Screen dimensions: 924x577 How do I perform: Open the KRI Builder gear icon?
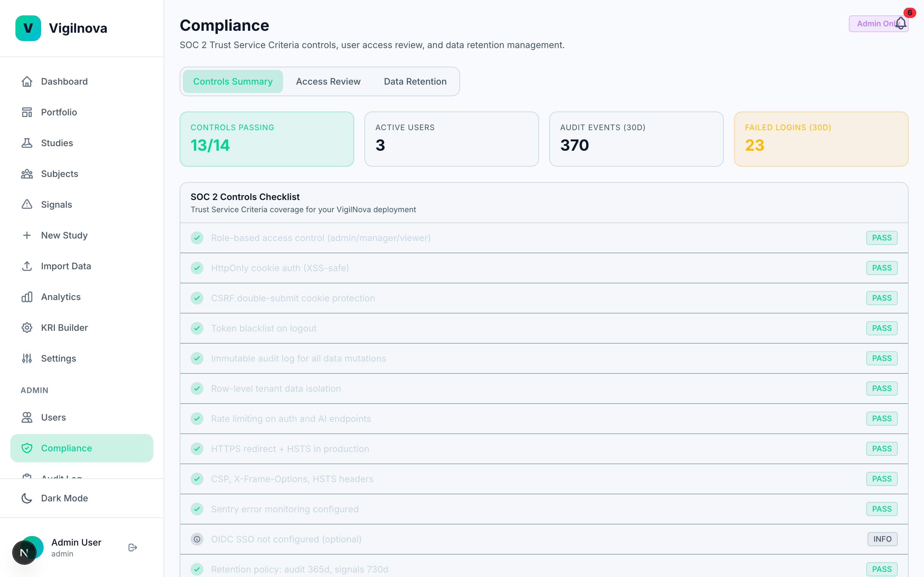[x=27, y=327]
